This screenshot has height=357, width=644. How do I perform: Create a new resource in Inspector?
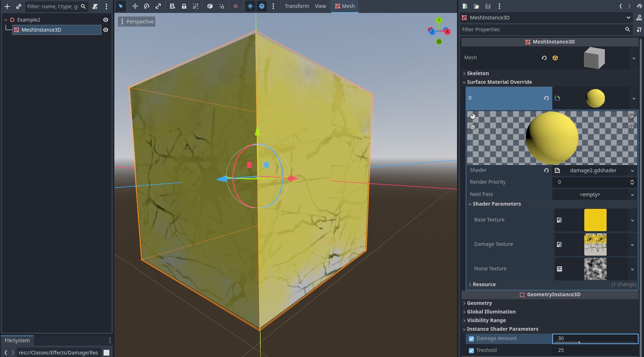click(x=465, y=6)
